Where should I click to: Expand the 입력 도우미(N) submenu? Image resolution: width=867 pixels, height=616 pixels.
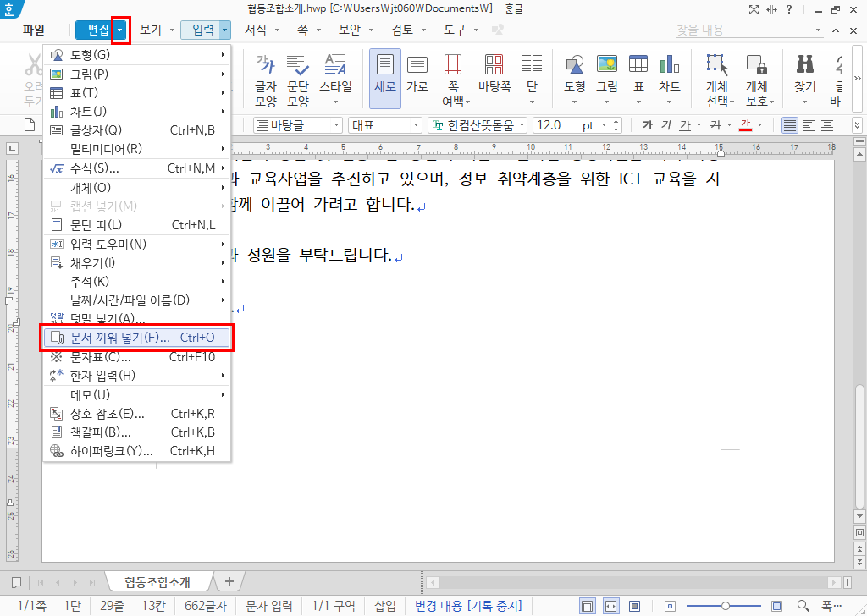coord(136,245)
